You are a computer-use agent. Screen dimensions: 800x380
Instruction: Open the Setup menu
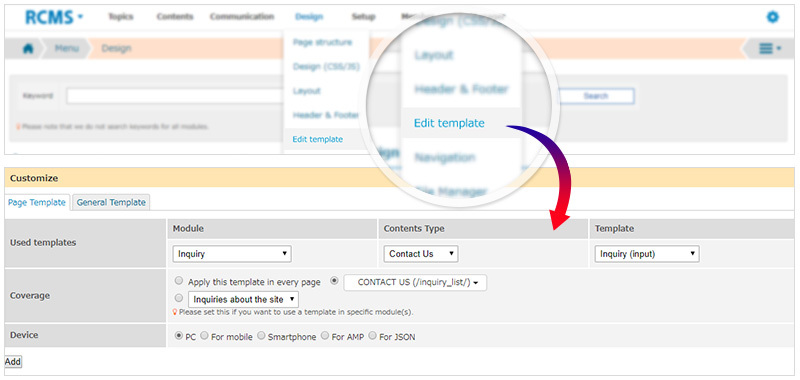coord(363,17)
